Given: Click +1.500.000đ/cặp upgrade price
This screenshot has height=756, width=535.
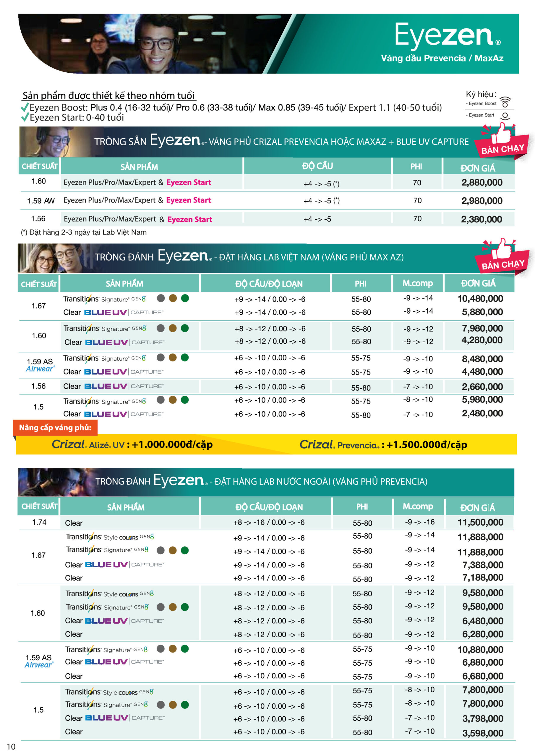Looking at the screenshot, I should (427, 445).
